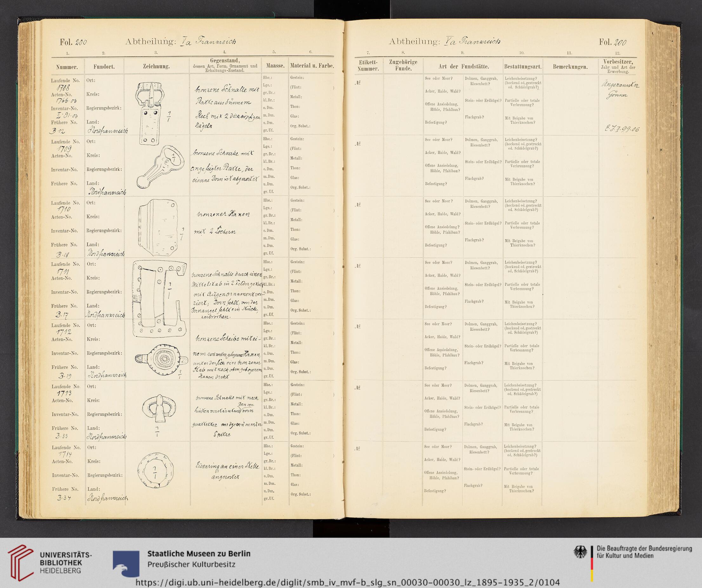Click the handwritten running number 1709
This screenshot has height=588, width=702.
64,149
